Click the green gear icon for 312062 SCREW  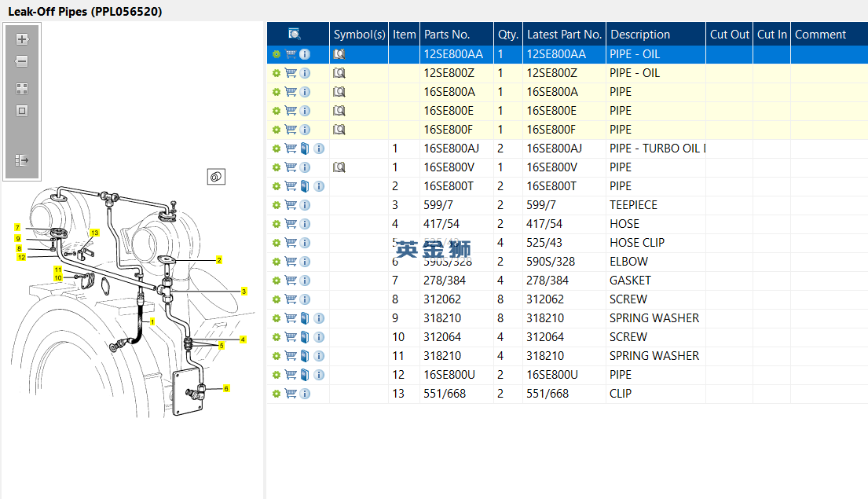[x=276, y=299]
